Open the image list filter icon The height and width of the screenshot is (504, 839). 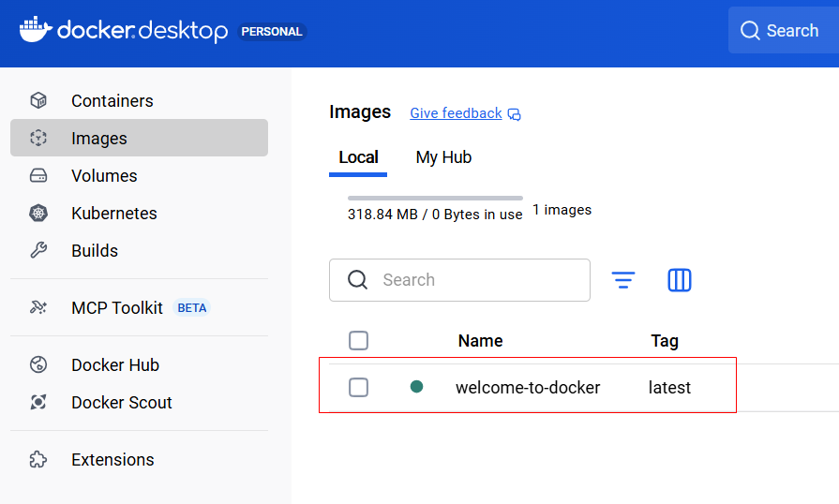click(623, 280)
